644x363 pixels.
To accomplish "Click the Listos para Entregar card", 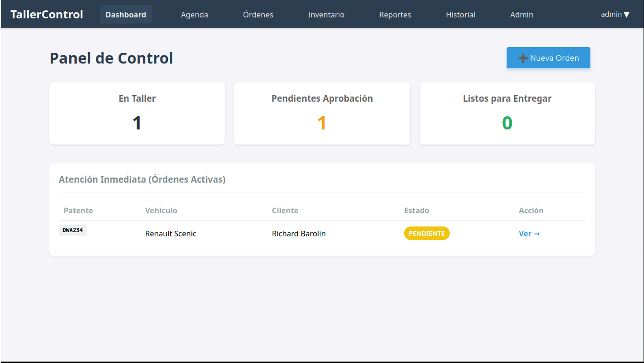I will pos(507,113).
